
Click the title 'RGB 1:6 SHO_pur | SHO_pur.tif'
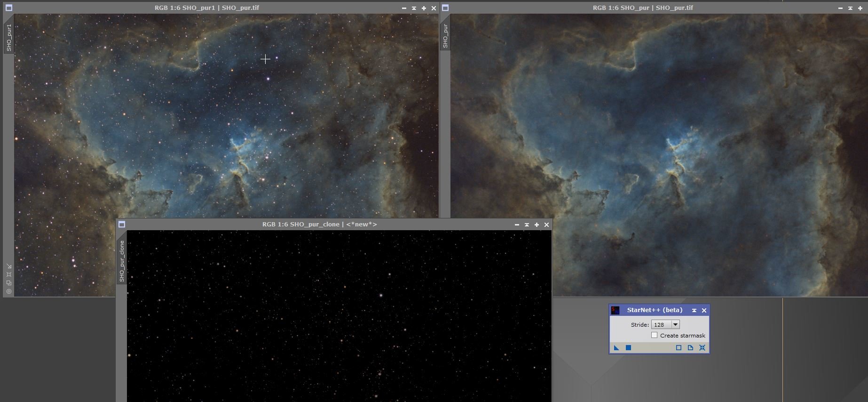coord(643,8)
